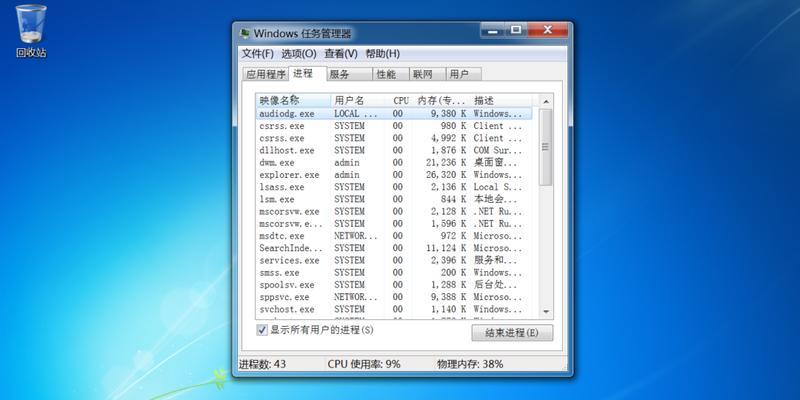The height and width of the screenshot is (400, 800).
Task: Switch to the 用户 tab
Action: (464, 74)
